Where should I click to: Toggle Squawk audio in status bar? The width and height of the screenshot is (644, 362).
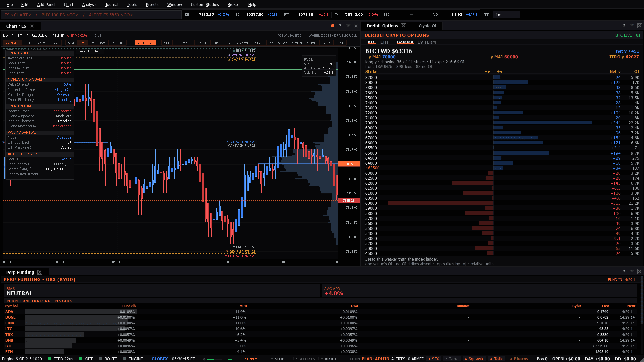point(474,359)
